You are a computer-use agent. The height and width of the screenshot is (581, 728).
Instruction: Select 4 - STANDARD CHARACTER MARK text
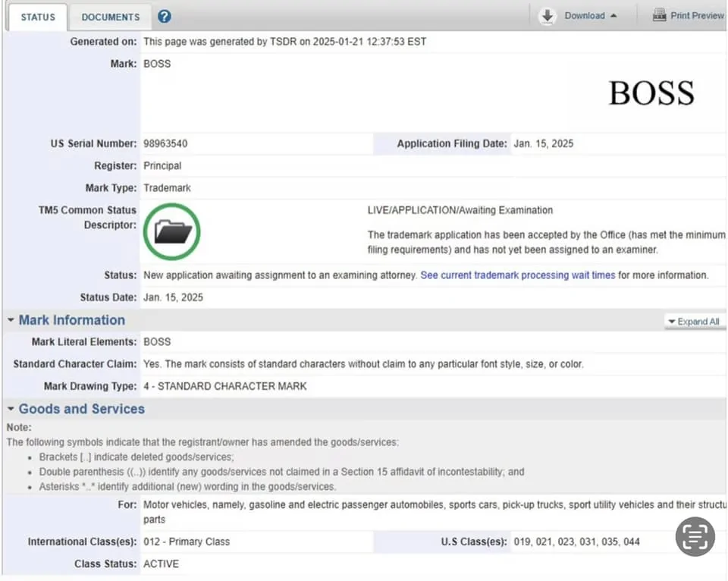(225, 386)
